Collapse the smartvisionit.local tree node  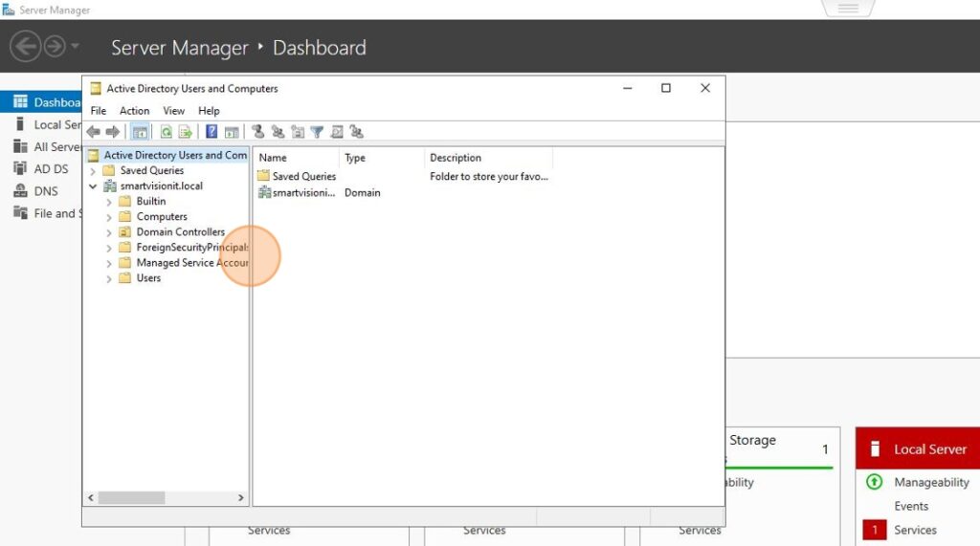coord(93,186)
